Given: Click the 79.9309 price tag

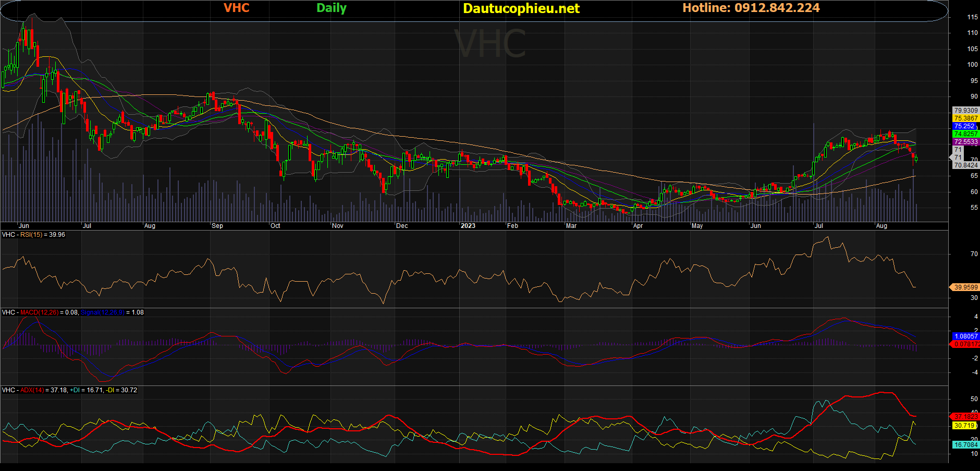Looking at the screenshot, I should point(965,111).
